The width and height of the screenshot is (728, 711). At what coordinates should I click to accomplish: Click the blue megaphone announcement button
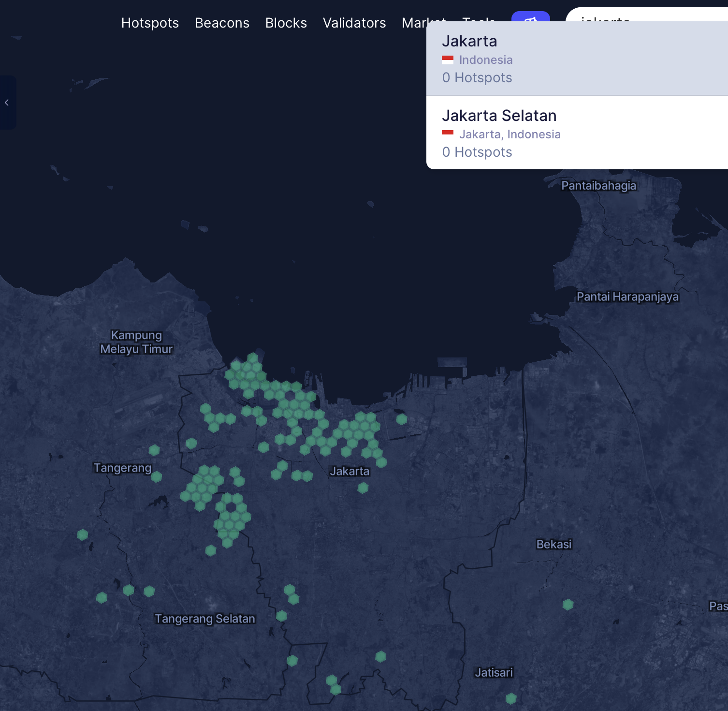(531, 16)
